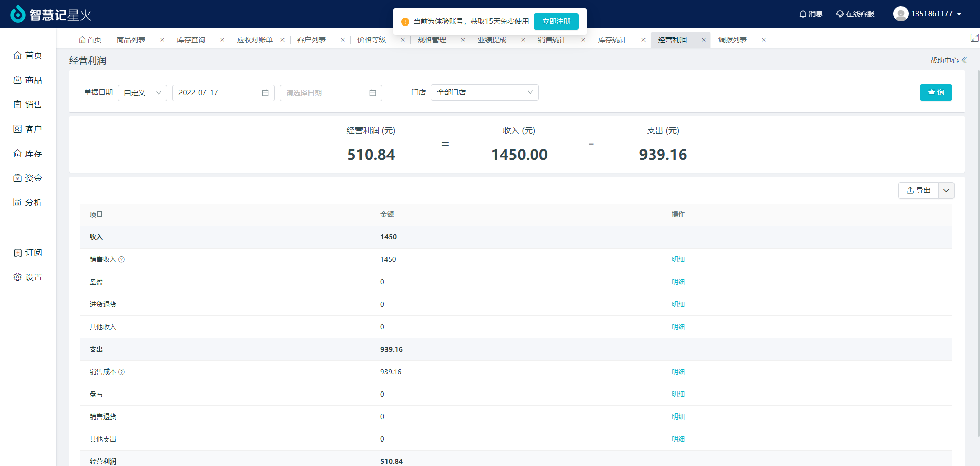Open 明细 for 销售收入 row
This screenshot has width=980, height=466.
click(x=678, y=259)
